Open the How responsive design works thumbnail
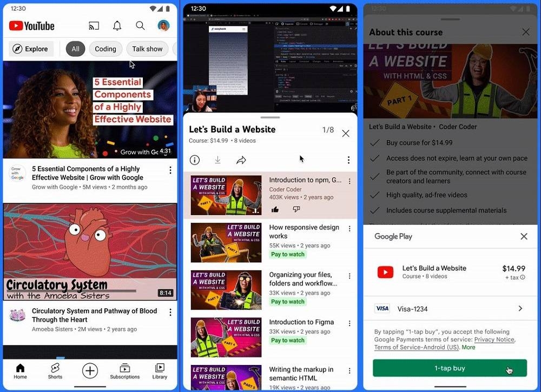541x392 pixels. tap(226, 242)
